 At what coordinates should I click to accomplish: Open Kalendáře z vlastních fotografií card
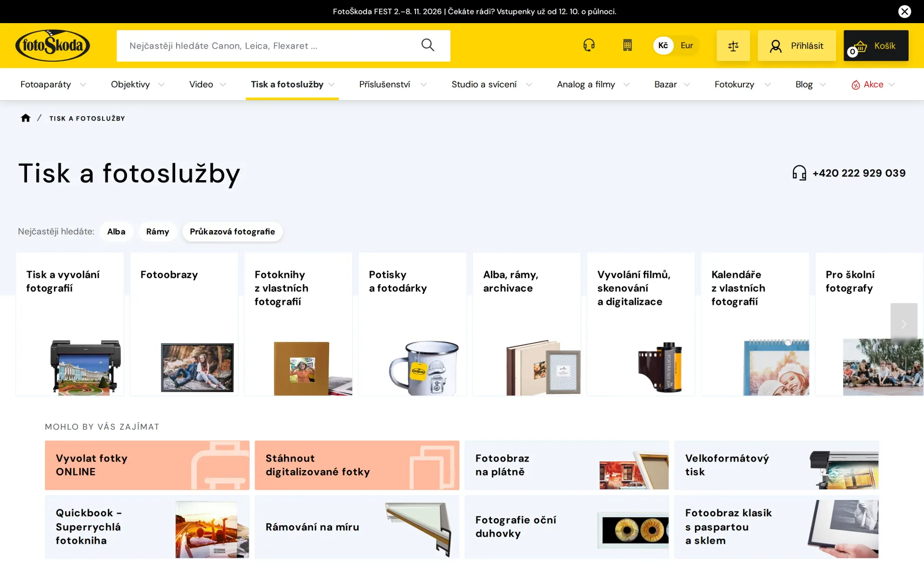755,324
